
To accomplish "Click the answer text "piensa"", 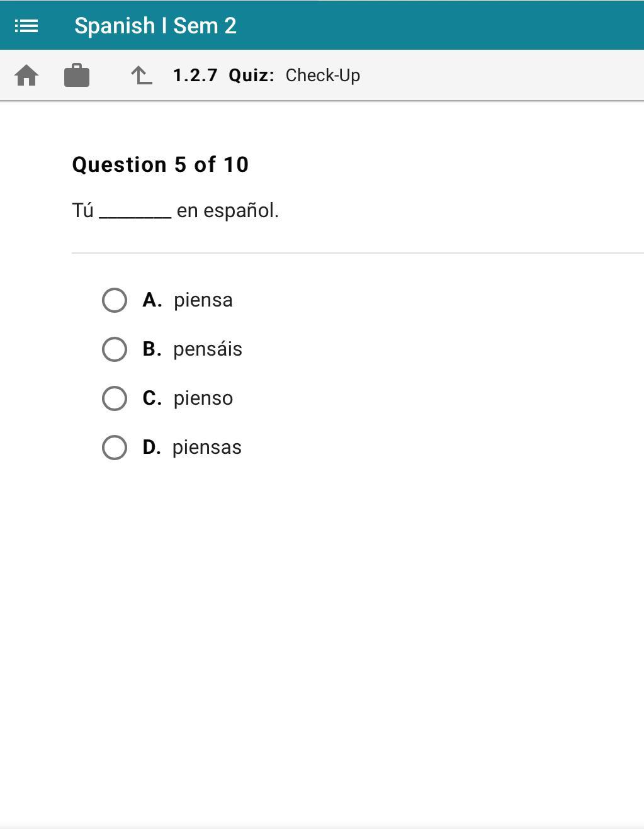I will (203, 300).
